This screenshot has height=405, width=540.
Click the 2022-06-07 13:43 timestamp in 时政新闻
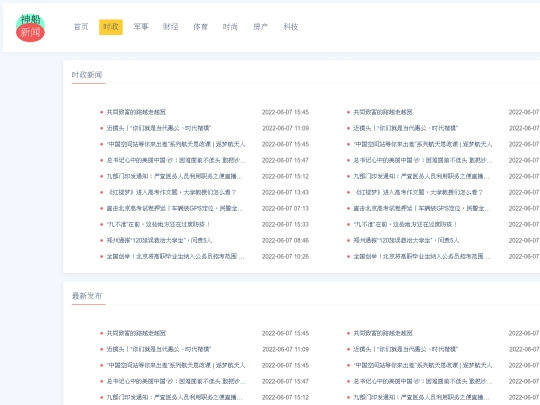tap(285, 192)
